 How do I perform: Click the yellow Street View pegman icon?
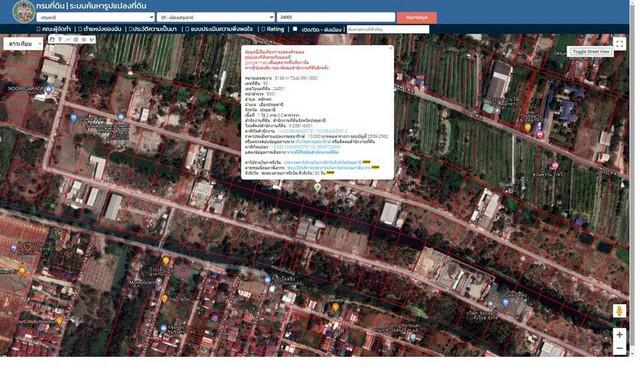point(619,311)
